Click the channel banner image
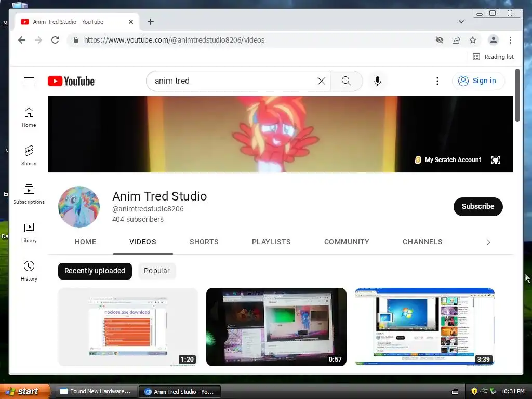This screenshot has height=399, width=532. pos(280,134)
